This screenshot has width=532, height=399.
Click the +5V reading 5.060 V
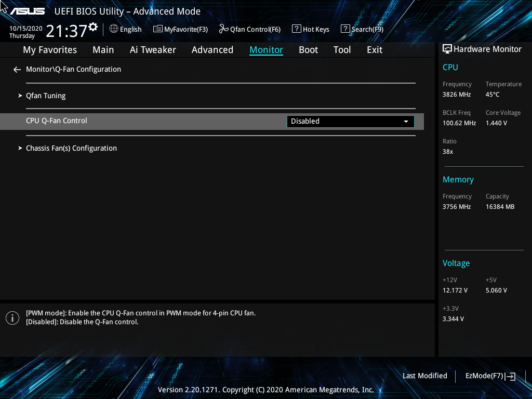pos(496,290)
